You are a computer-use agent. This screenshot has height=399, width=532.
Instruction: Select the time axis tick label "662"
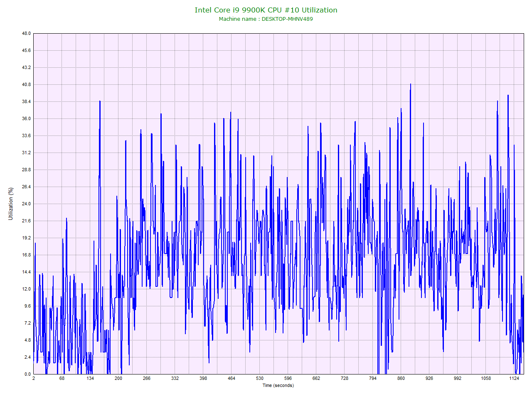(316, 378)
